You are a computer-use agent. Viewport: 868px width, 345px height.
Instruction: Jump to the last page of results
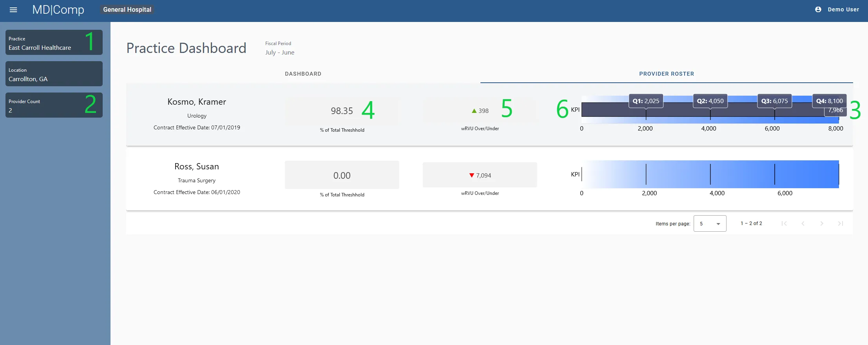coord(840,223)
